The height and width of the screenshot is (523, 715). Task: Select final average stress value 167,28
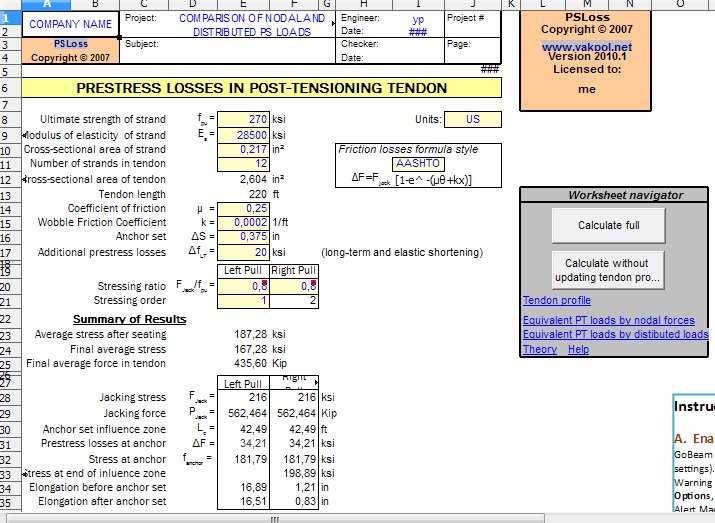tap(250, 349)
